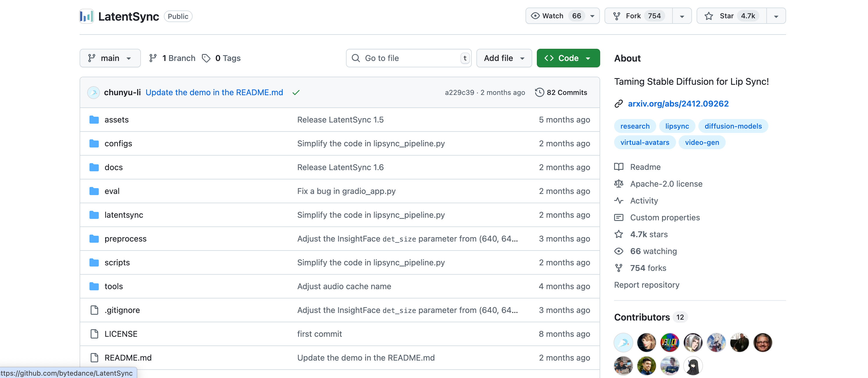Open the green Code dropdown
868x378 pixels.
tap(568, 58)
